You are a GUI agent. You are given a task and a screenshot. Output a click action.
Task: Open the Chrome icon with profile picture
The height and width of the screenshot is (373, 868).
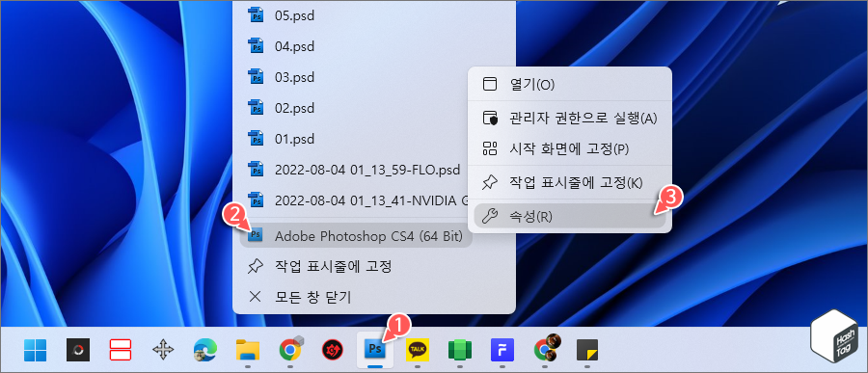coord(546,349)
